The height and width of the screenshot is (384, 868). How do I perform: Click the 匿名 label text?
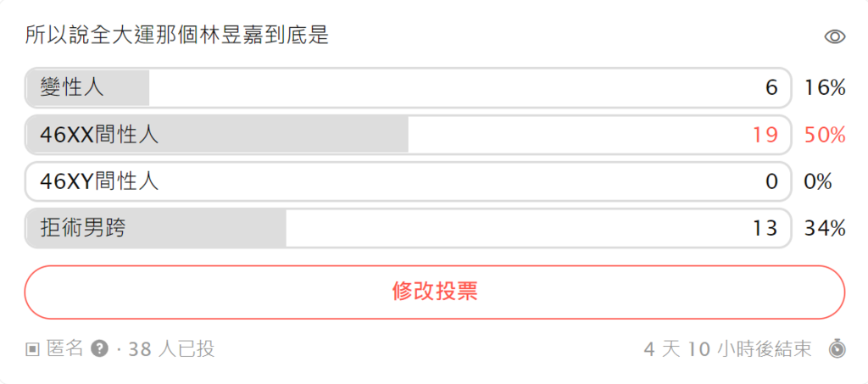point(64,349)
